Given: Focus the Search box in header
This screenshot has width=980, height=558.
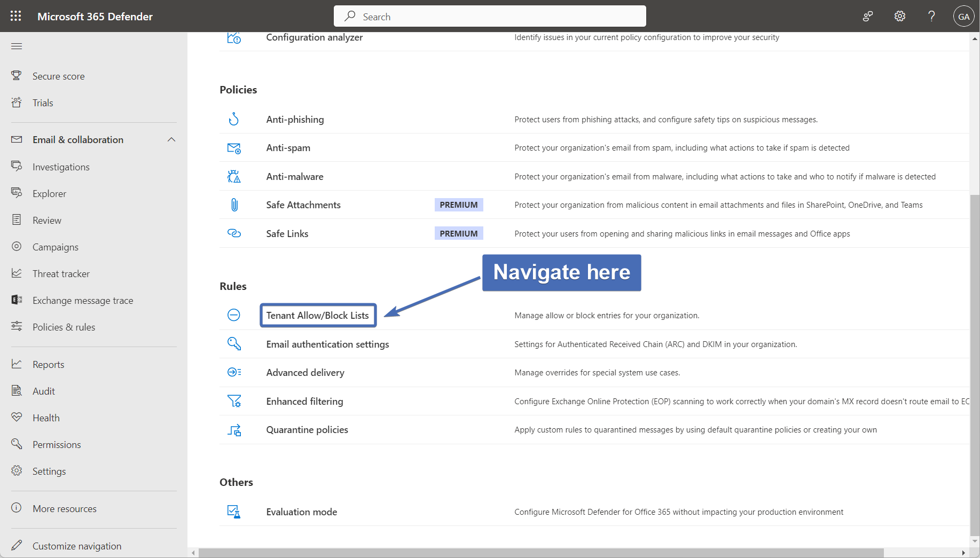Looking at the screenshot, I should point(490,17).
